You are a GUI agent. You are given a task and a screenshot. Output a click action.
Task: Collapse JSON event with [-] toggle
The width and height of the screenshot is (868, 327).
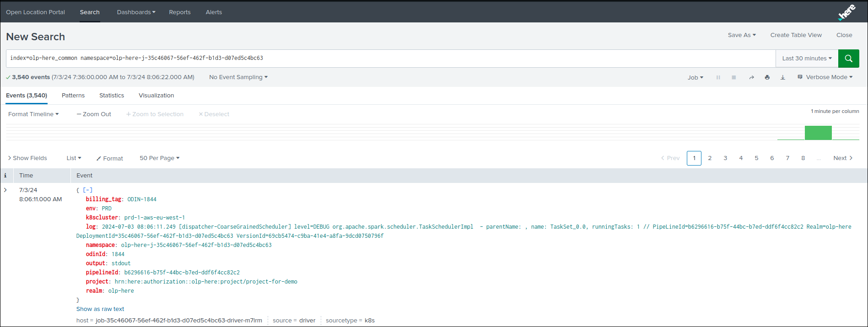(88, 190)
